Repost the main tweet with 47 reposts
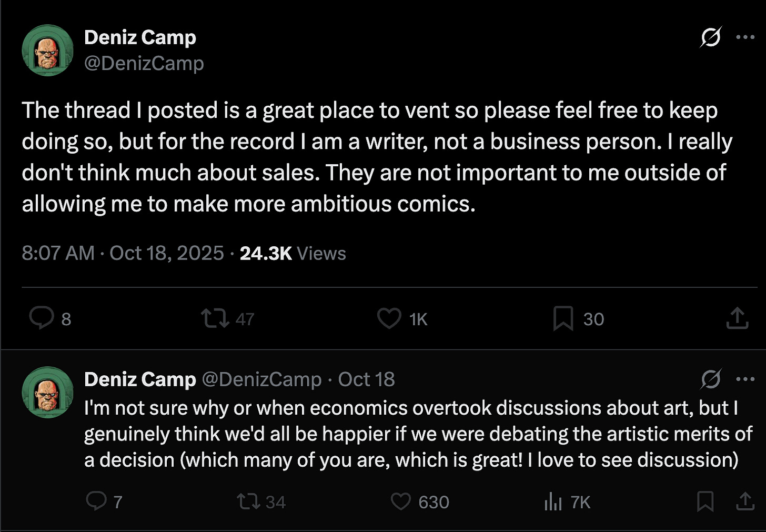 (x=215, y=318)
